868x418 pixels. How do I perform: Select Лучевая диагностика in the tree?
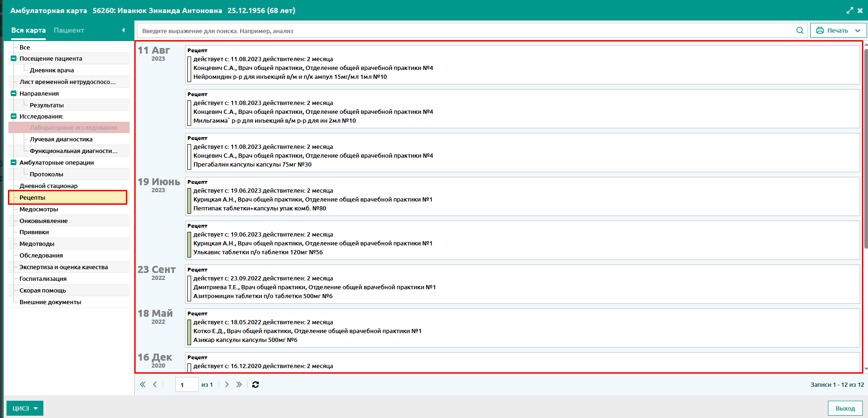tap(61, 139)
